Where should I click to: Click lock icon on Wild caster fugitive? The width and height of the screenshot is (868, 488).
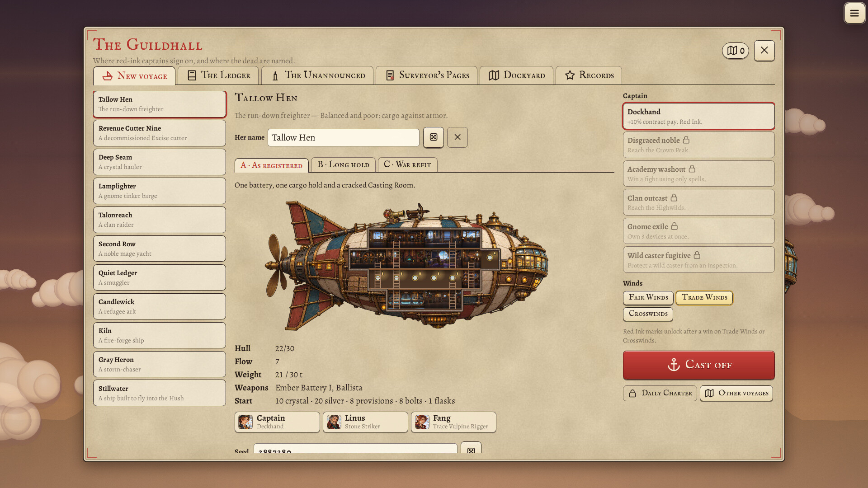(x=697, y=255)
